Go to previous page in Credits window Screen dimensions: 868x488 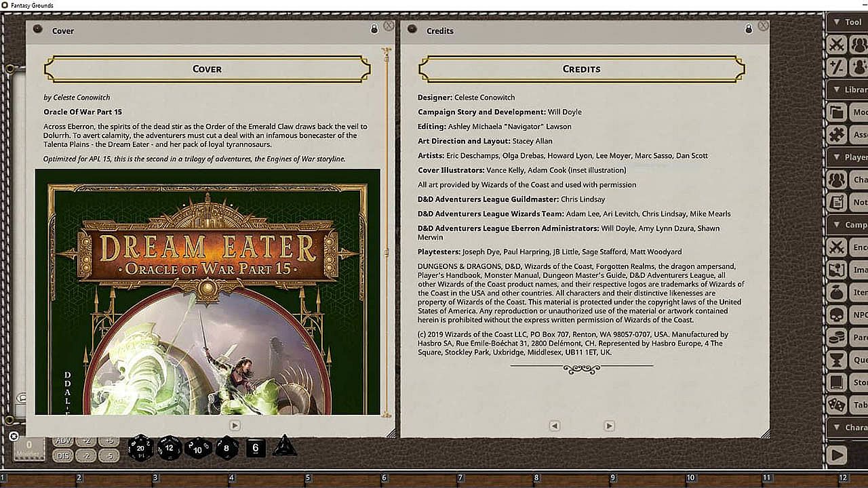tap(555, 426)
